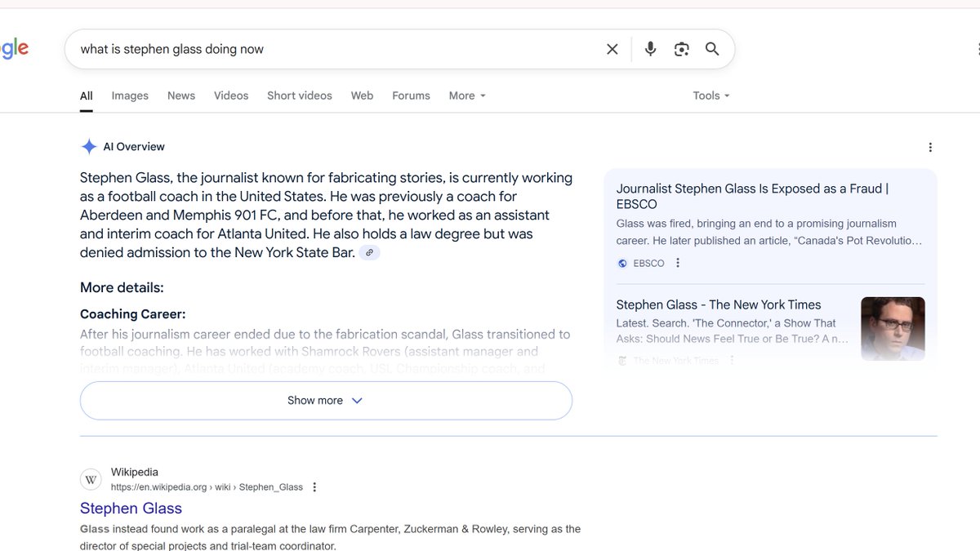Open Stephen Glass New York Times link
980x551 pixels.
pyautogui.click(x=719, y=304)
